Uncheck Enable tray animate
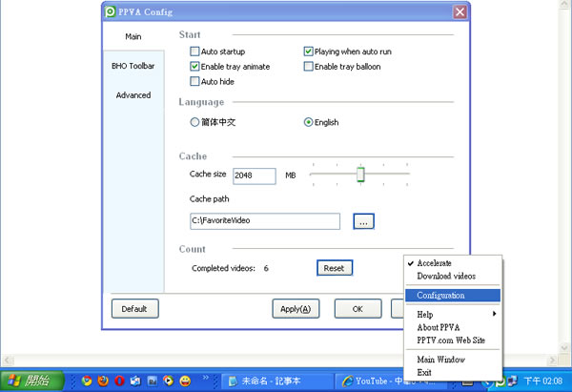Viewport: 572px width, 392px height. click(x=194, y=67)
